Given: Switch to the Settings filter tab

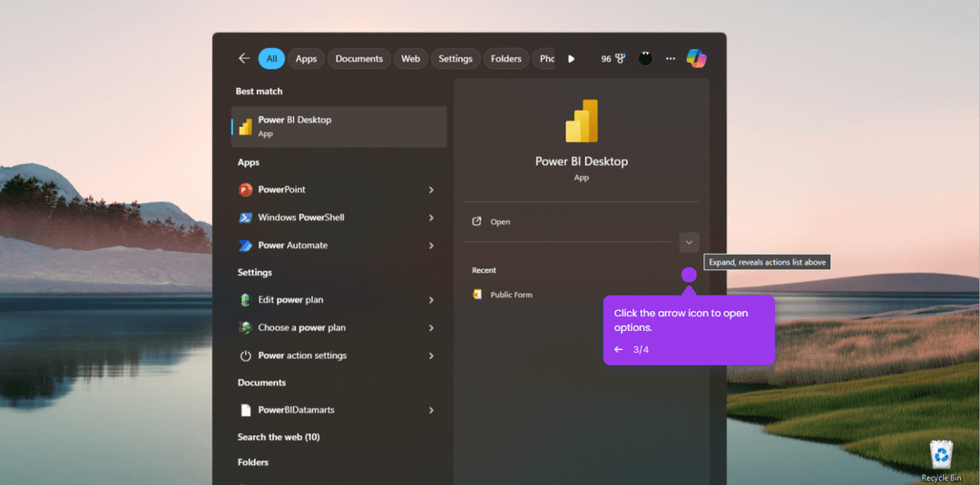Looking at the screenshot, I should (456, 59).
